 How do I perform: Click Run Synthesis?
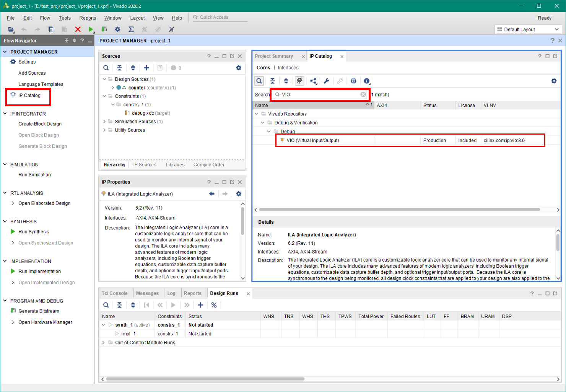34,232
